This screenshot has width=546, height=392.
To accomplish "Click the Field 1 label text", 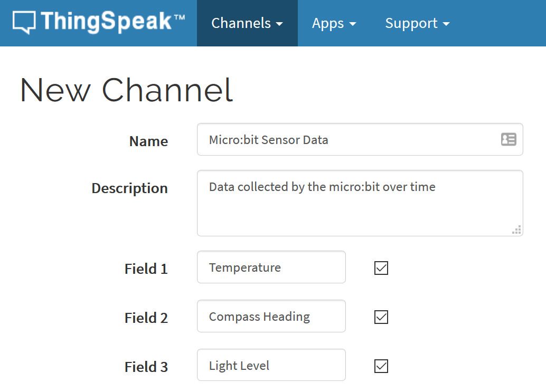I will pos(146,269).
